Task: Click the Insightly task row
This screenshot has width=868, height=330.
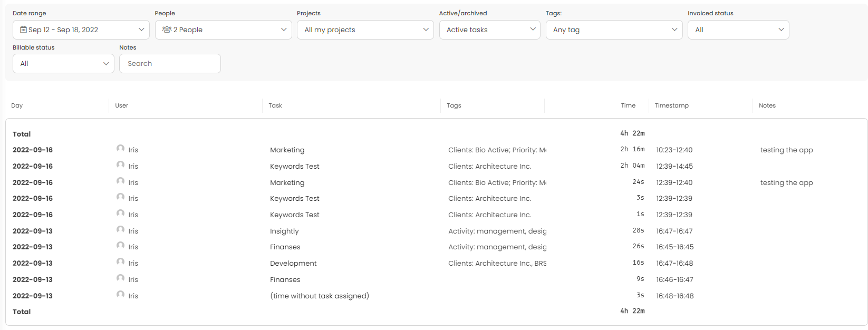Action: coord(284,231)
